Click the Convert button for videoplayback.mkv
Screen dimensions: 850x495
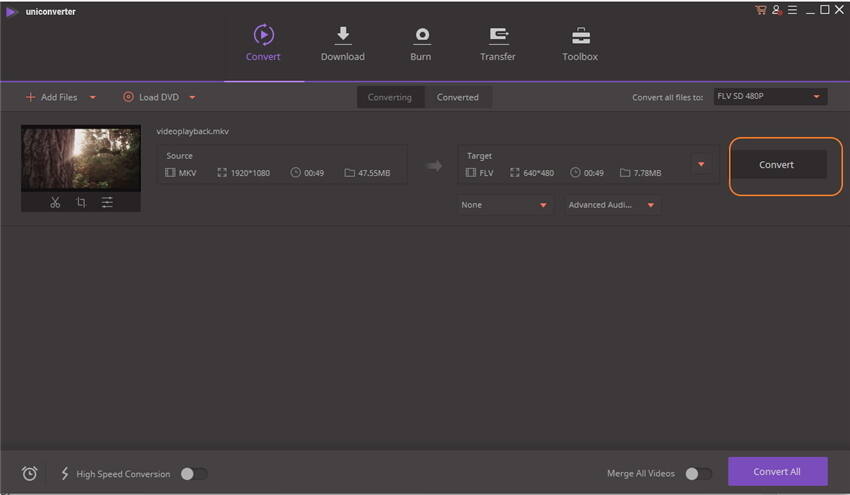coord(776,165)
